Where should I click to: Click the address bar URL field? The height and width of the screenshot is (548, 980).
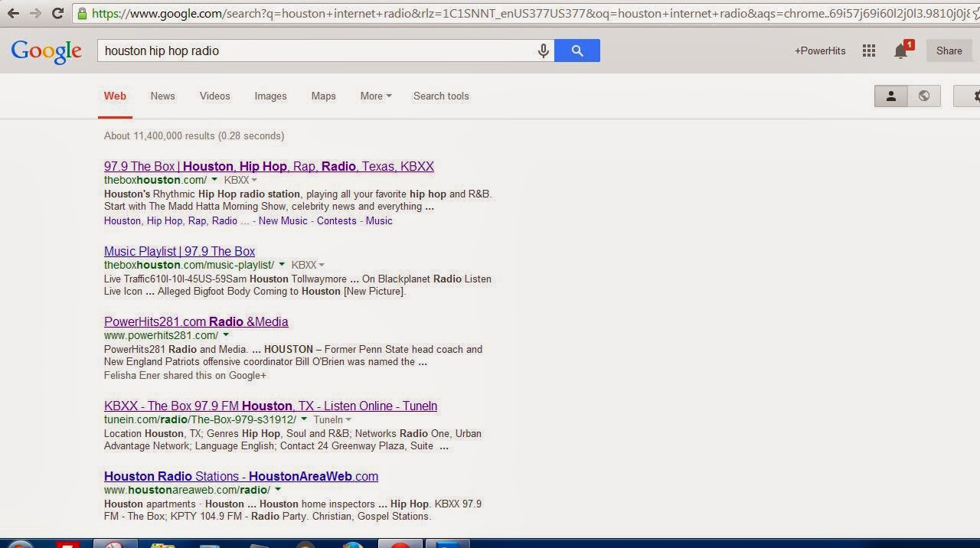[x=524, y=13]
